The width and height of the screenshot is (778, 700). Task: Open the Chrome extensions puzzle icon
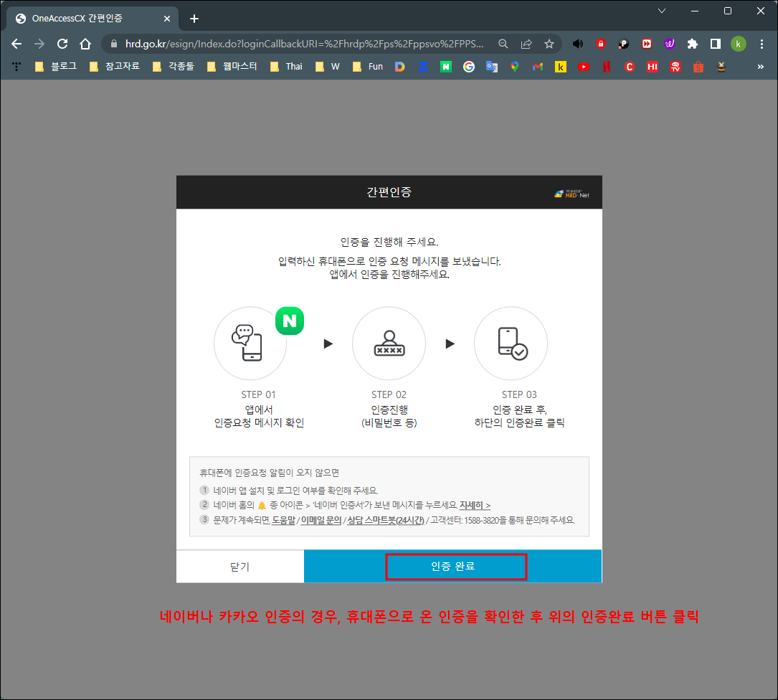tap(692, 44)
